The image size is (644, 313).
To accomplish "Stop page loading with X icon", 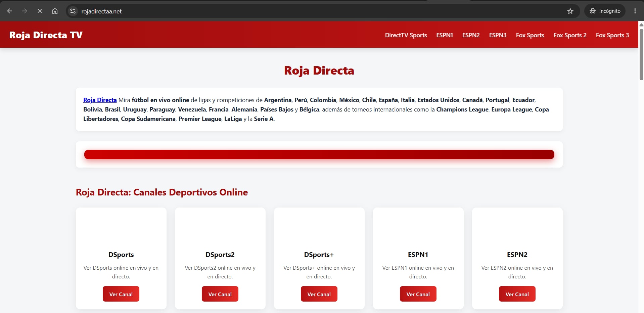I will point(40,11).
